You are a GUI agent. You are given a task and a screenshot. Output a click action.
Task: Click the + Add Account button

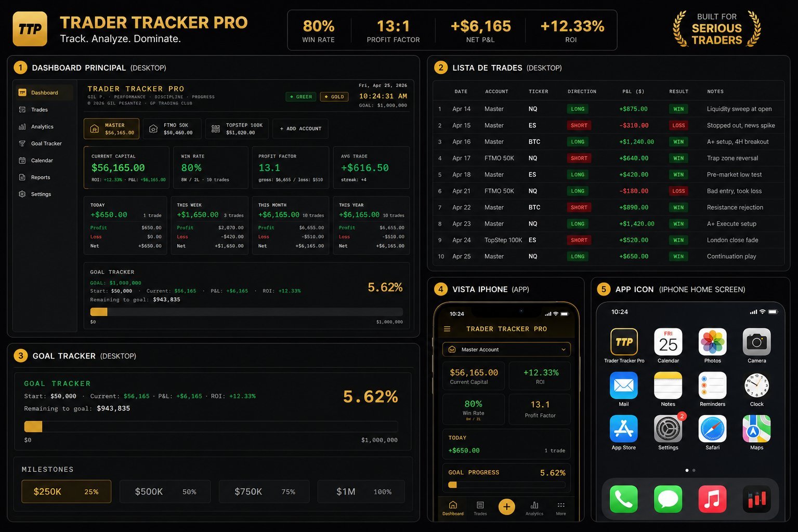coord(300,129)
